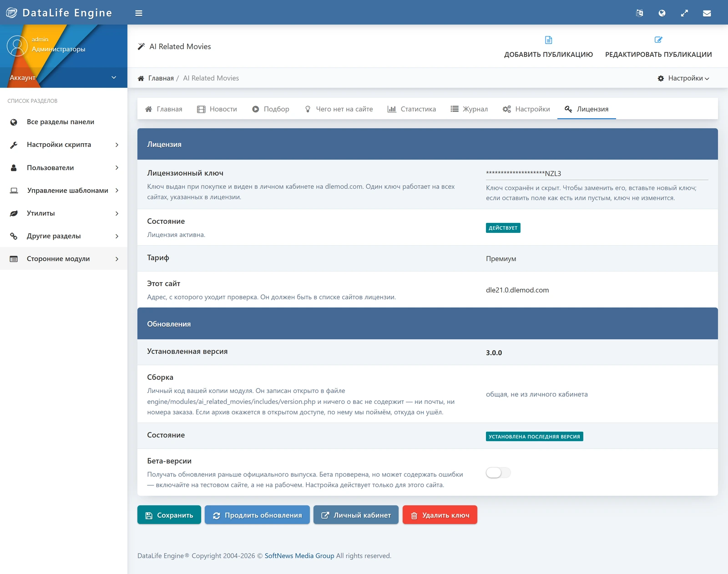Open the Статистика tab
Image resolution: width=728 pixels, height=574 pixels.
click(x=412, y=109)
